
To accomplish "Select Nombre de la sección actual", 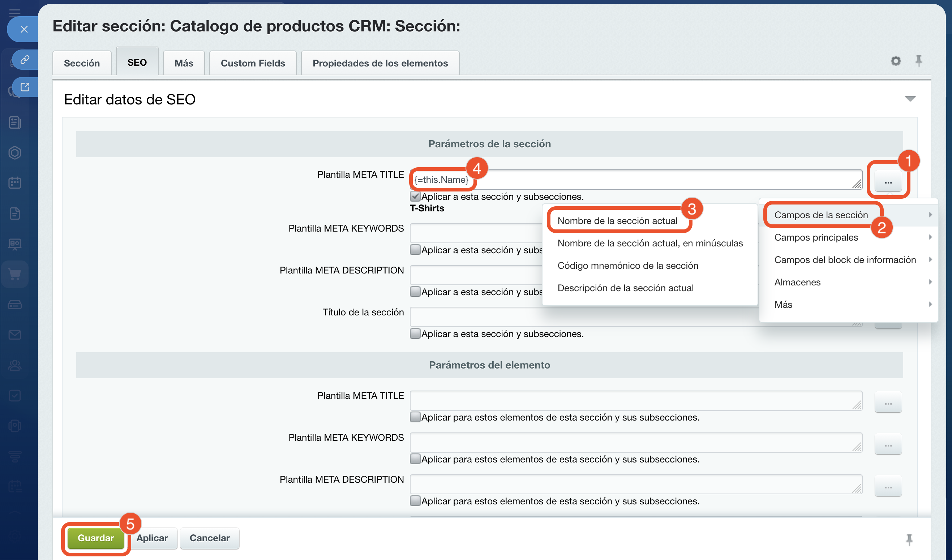I will (617, 221).
